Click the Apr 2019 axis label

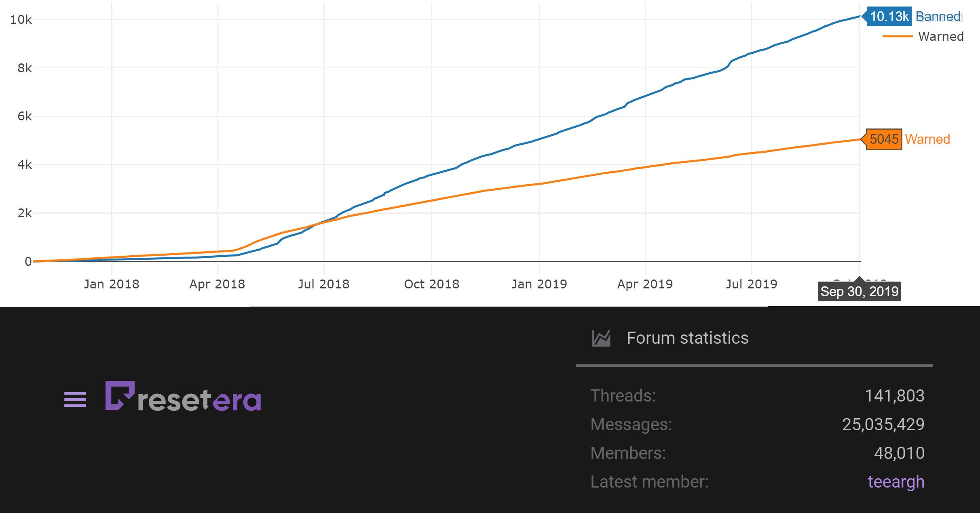pyautogui.click(x=645, y=284)
